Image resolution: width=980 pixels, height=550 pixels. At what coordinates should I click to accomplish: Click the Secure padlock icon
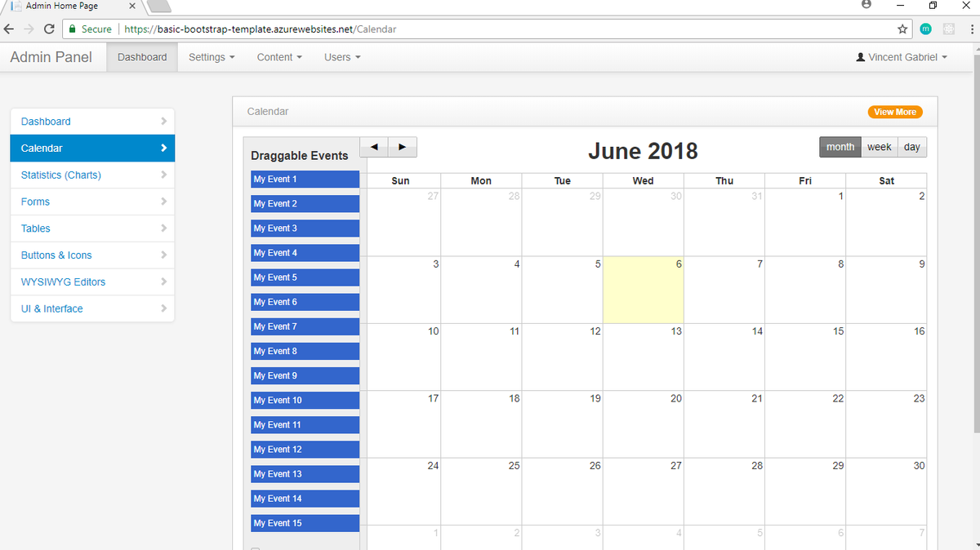click(72, 29)
